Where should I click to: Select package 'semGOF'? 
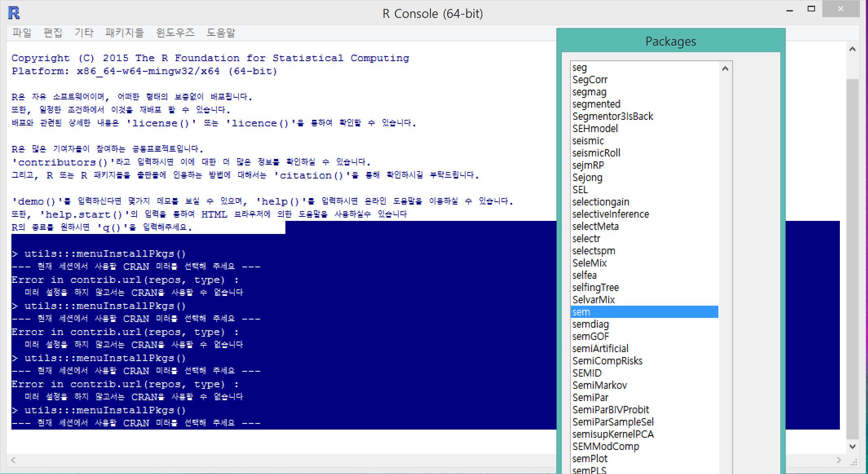(x=644, y=337)
